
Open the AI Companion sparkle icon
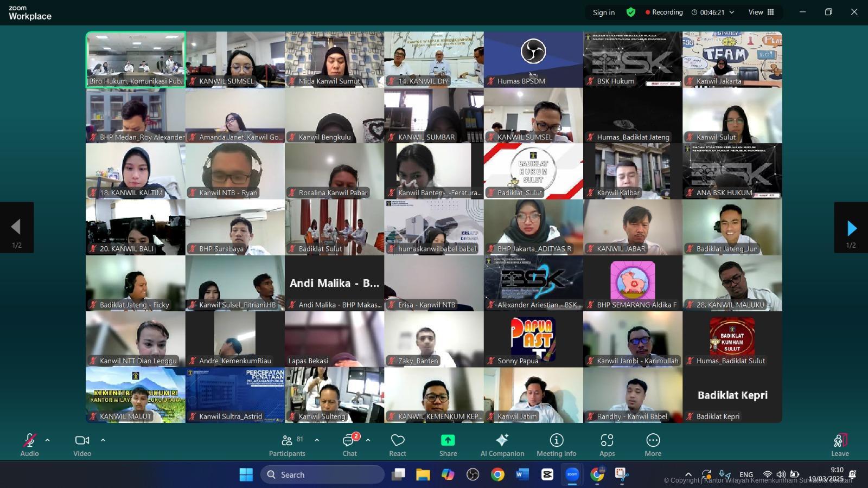click(502, 440)
